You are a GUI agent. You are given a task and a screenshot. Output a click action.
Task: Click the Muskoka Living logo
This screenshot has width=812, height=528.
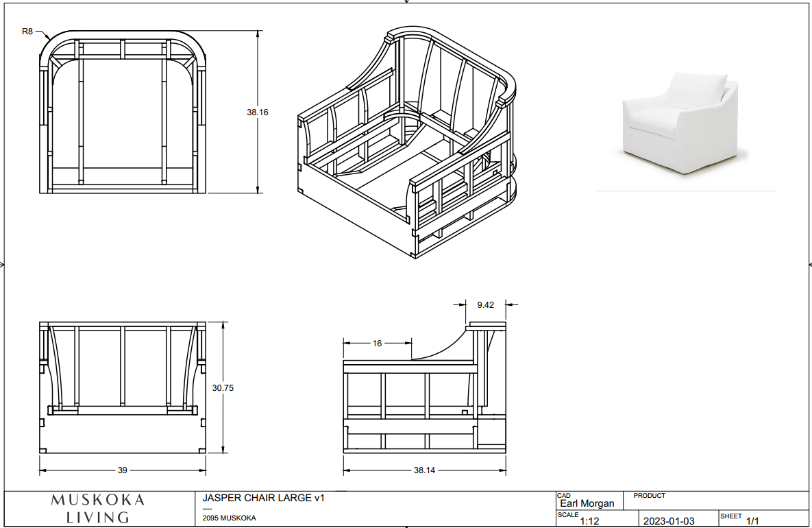pyautogui.click(x=98, y=509)
